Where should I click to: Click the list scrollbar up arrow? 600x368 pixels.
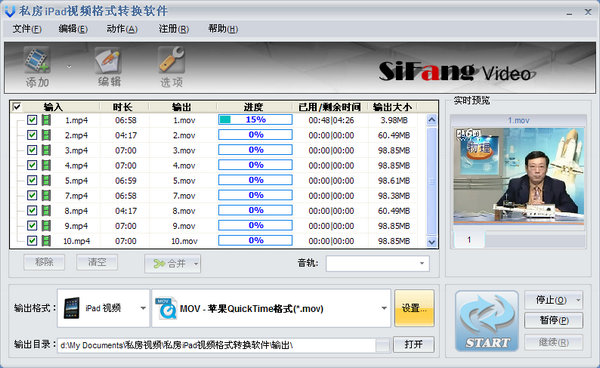432,120
